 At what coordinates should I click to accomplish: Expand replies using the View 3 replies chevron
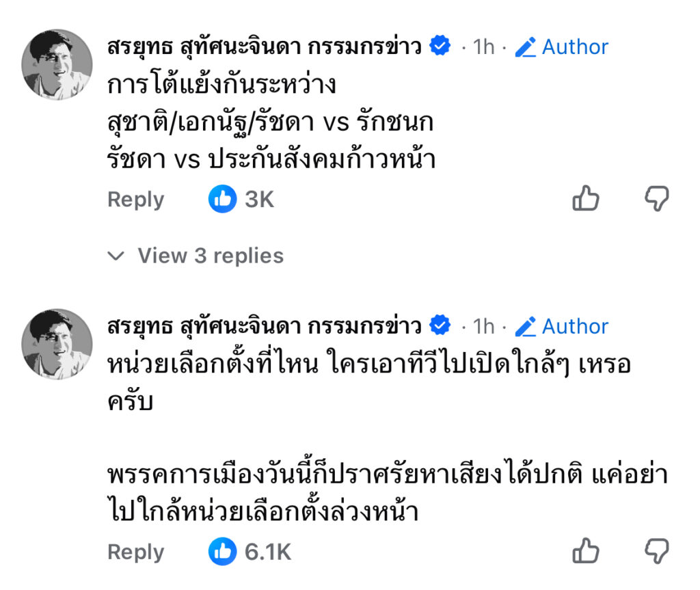point(117,256)
